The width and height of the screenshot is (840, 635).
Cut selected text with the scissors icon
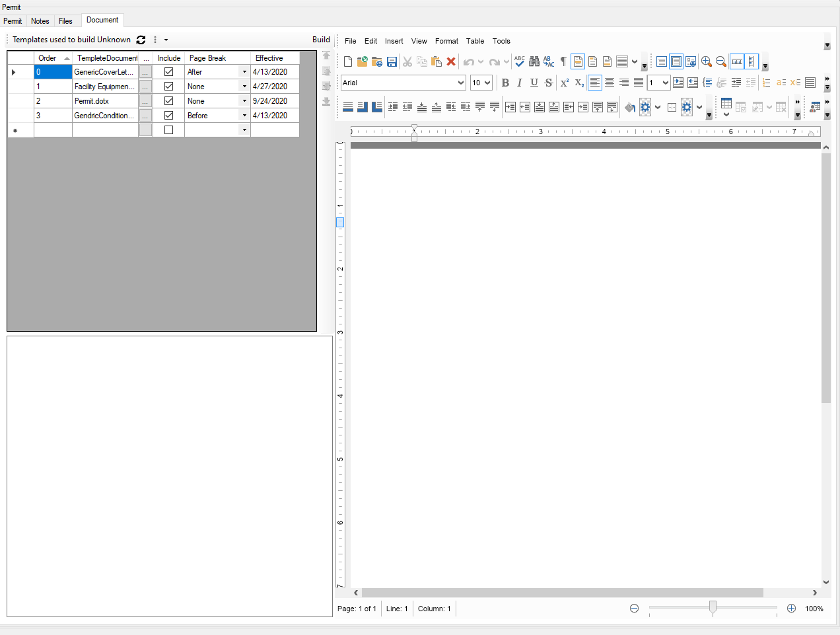tap(407, 61)
